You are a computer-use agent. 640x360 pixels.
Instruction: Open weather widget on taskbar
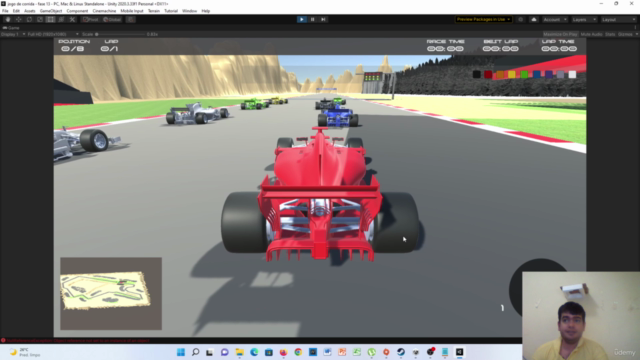coord(24,352)
